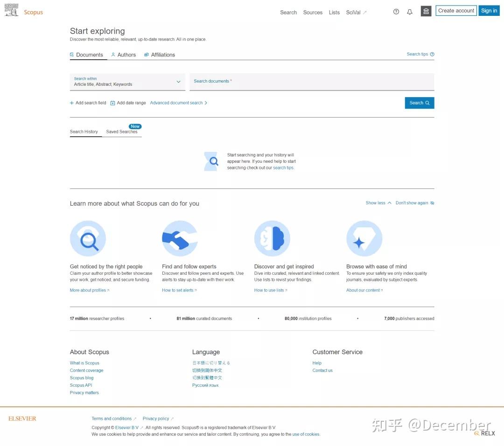Collapse the section using Show less
This screenshot has width=504, height=446.
375,203
